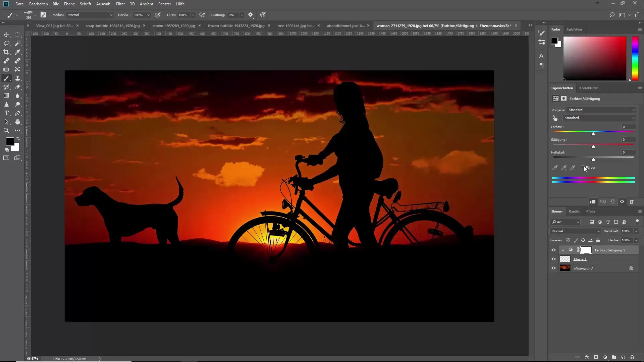Add a layer mask using the mask icon
Viewport: 644px width, 362px height.
pos(596,357)
